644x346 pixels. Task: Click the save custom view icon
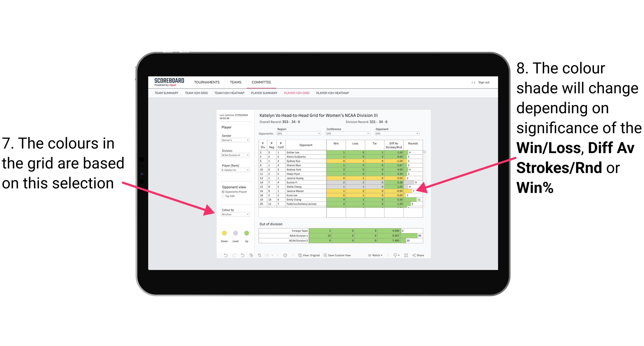point(325,256)
